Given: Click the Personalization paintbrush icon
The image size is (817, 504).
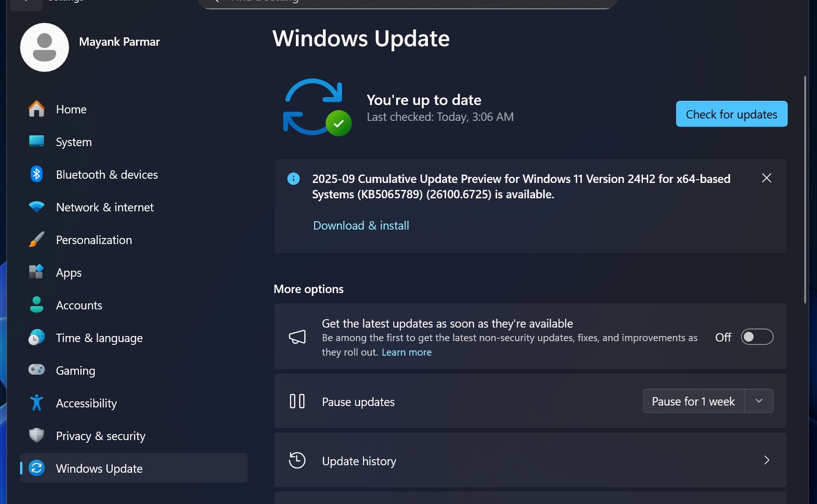Looking at the screenshot, I should tap(36, 240).
